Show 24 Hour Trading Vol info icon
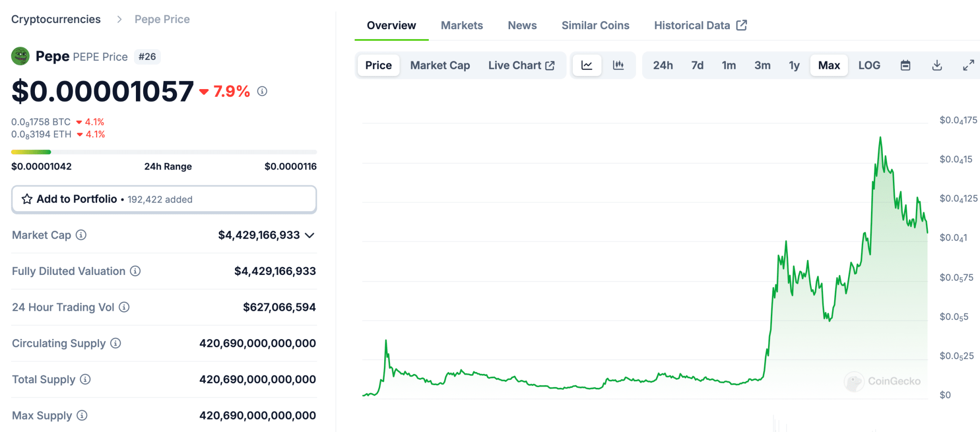 124,307
